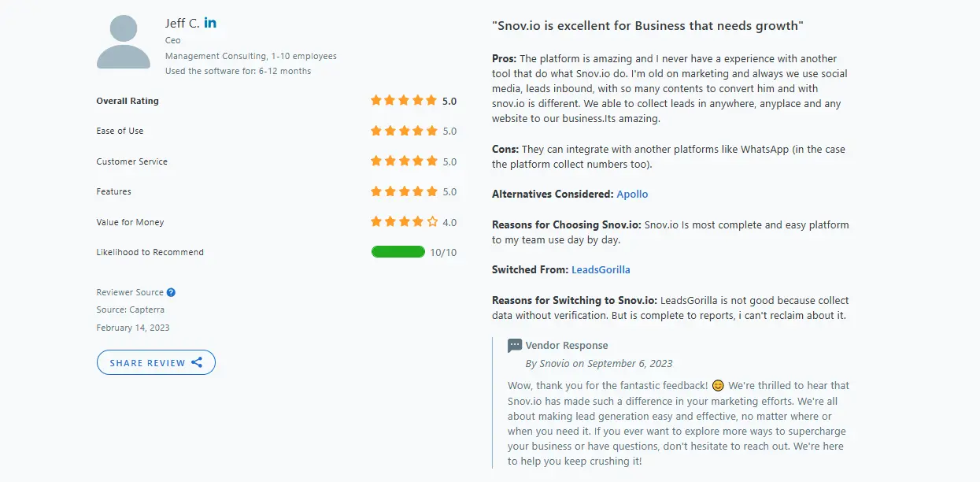Click the February 14, 2023 review date
Viewport: 980px width, 482px height.
click(x=133, y=328)
